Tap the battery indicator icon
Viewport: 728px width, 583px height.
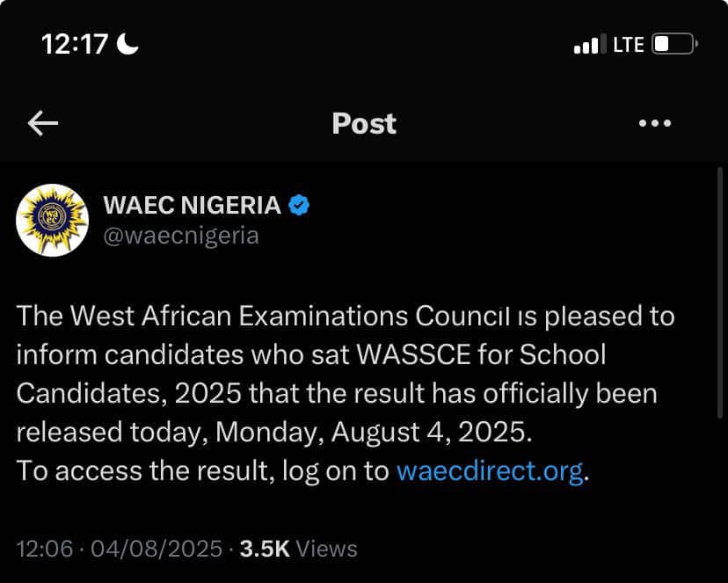click(674, 44)
